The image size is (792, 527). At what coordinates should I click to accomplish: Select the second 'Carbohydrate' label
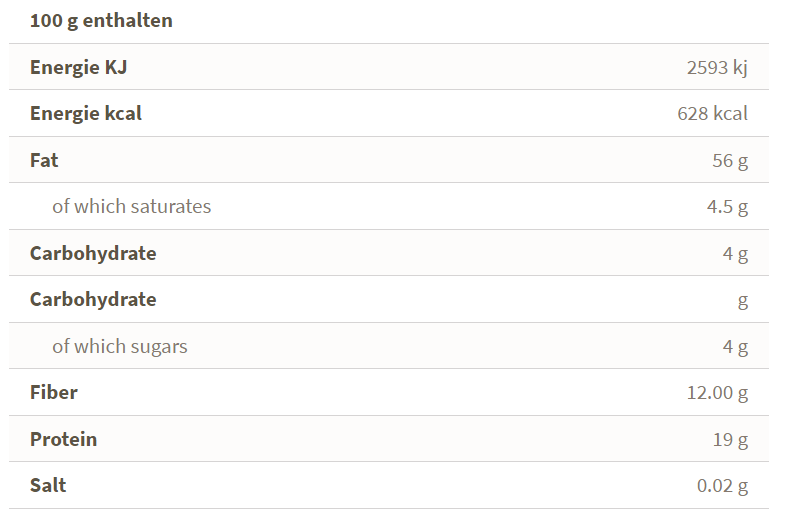[x=93, y=299]
